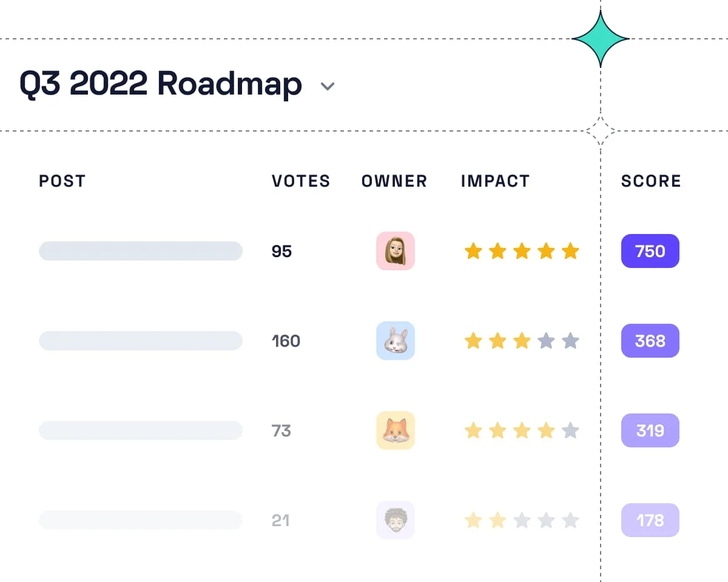This screenshot has height=582, width=728.
Task: Click the teal four-point star icon
Action: click(x=600, y=39)
